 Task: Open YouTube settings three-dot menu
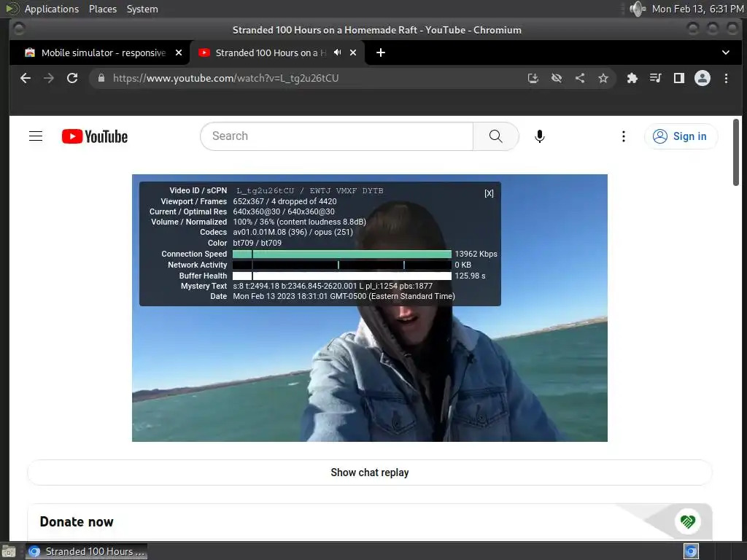[623, 136]
